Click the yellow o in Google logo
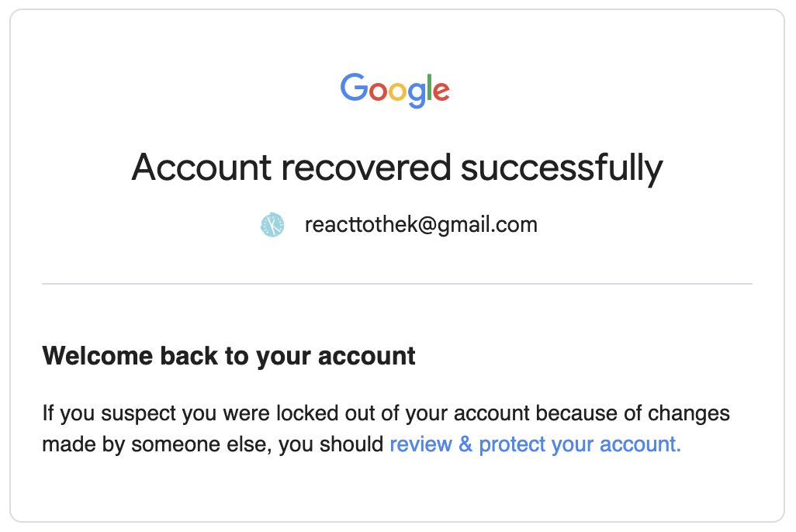 [x=397, y=92]
